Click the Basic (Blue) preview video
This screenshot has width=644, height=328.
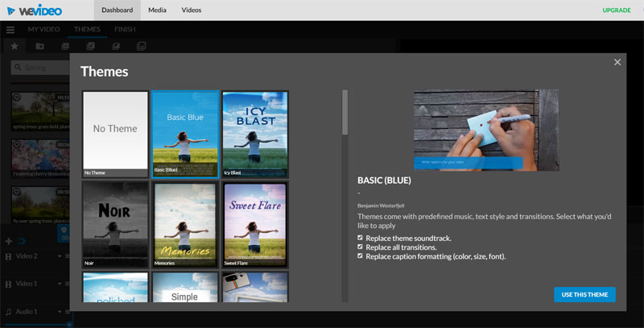click(x=486, y=130)
